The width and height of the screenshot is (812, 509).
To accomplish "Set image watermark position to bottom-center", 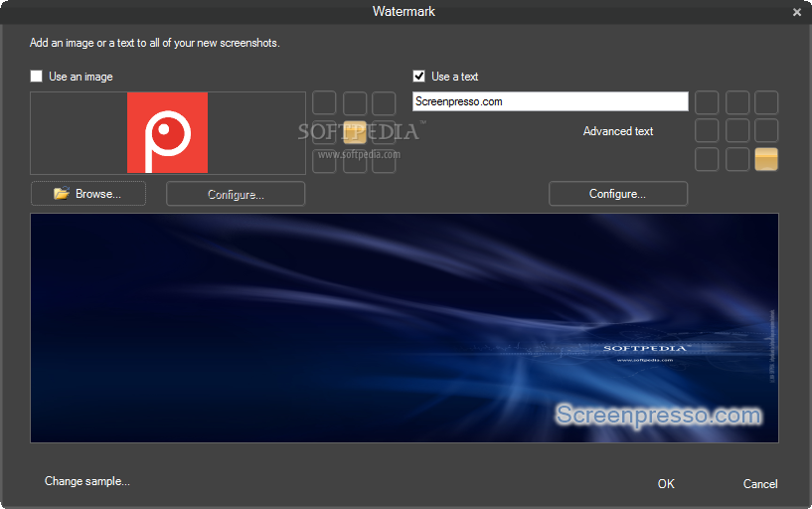I will coord(355,161).
